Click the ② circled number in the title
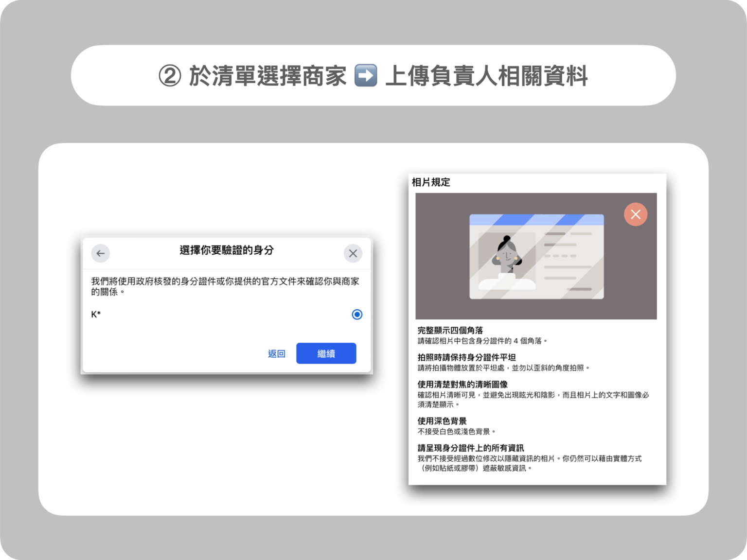Viewport: 747px width, 560px height. (x=168, y=75)
